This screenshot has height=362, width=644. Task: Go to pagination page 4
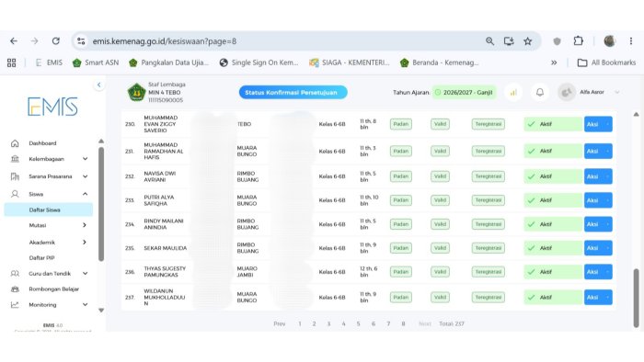click(x=344, y=323)
